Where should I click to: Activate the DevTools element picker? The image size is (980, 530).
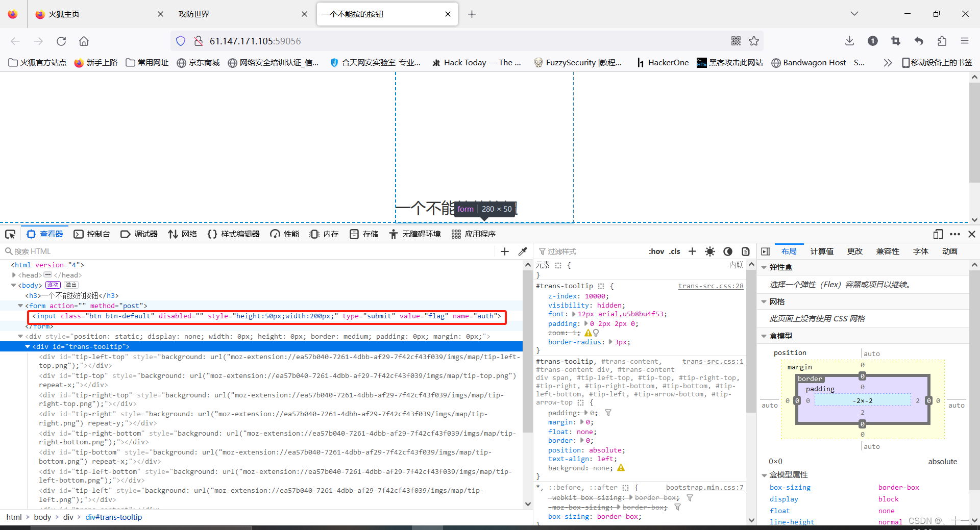10,234
